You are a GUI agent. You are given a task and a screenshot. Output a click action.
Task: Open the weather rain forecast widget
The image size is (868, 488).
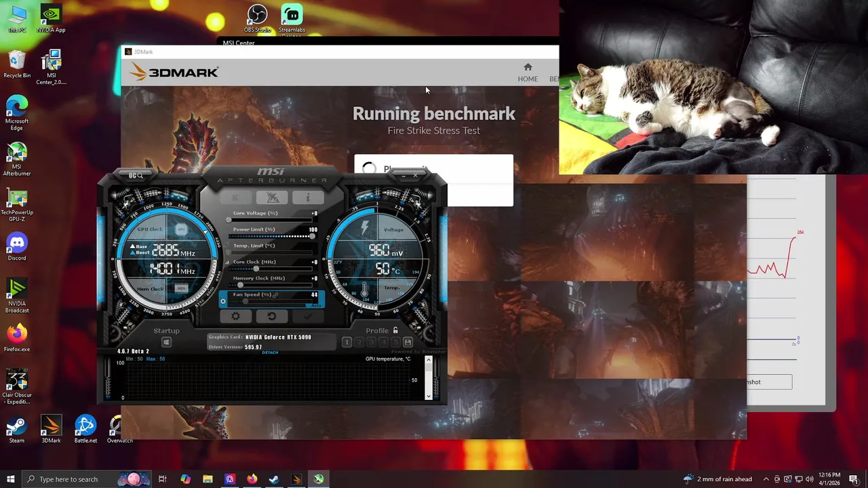tap(717, 479)
